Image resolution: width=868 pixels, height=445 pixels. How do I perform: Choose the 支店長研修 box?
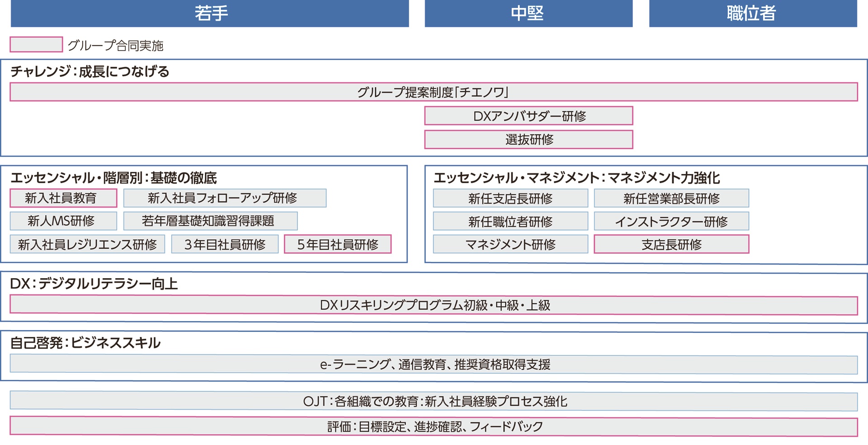(x=671, y=245)
